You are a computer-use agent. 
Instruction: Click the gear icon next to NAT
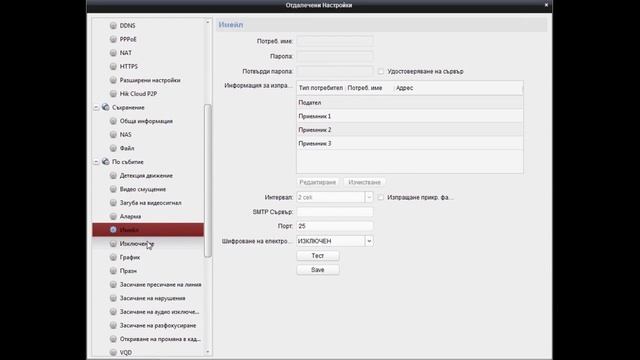pyautogui.click(x=113, y=53)
